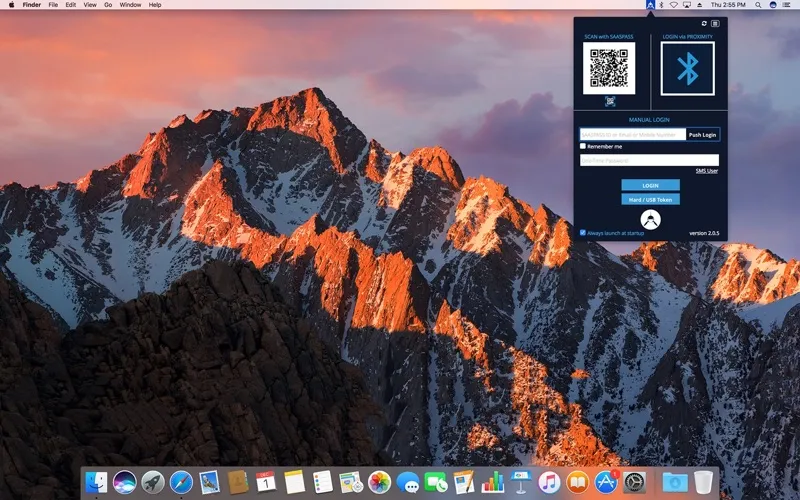Viewport: 800px width, 500px height.
Task: Click the refresh icon in SAASPASS panel
Action: 706,23
